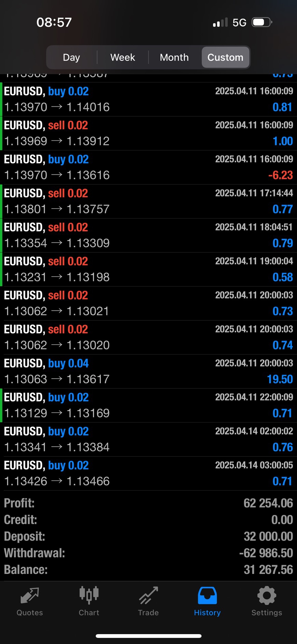Tap the Withdrawal summary row

click(148, 553)
